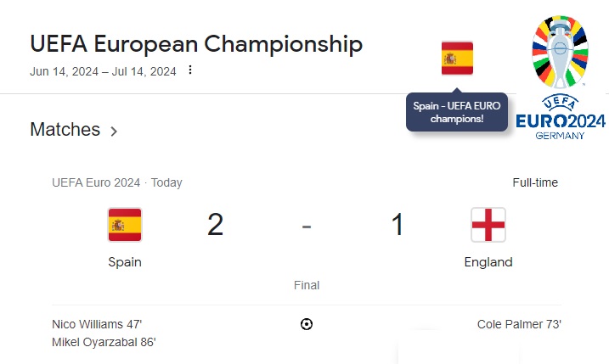Click the goal ball icon between scorers
The image size is (609, 364).
pyautogui.click(x=307, y=324)
